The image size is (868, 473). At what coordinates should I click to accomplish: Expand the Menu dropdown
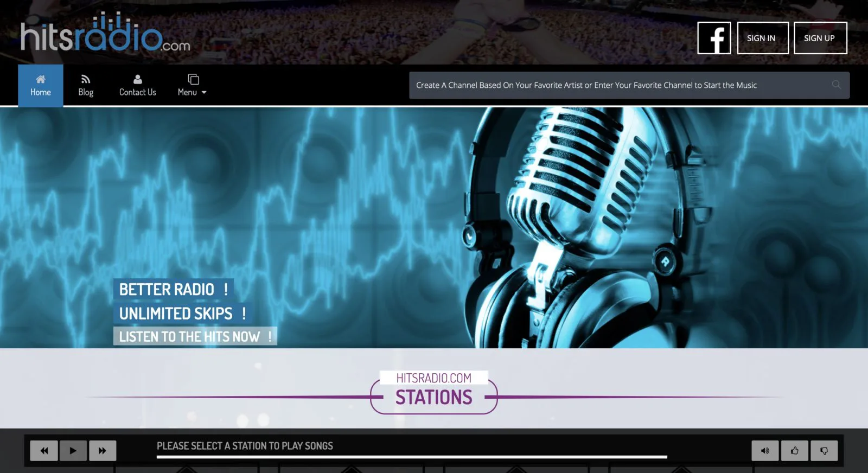[193, 86]
